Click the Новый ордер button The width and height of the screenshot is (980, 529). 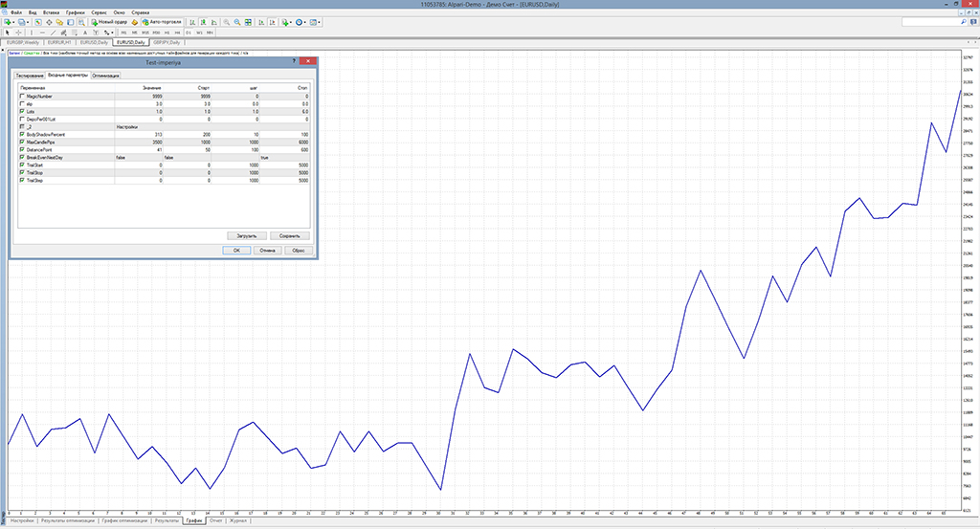coord(109,22)
